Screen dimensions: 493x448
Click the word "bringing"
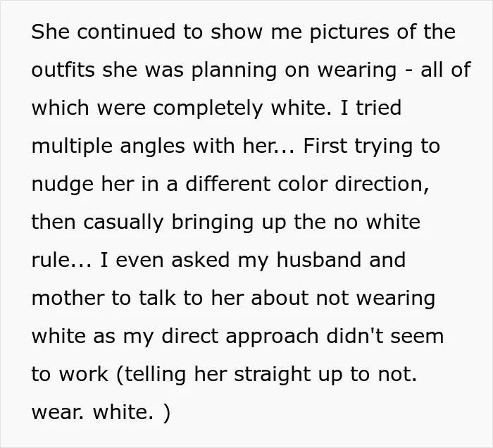(x=213, y=223)
